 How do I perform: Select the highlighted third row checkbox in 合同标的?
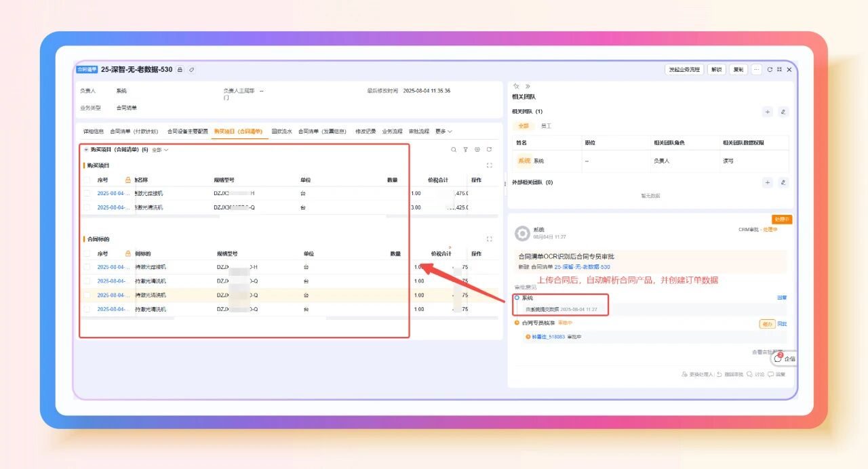[x=87, y=295]
